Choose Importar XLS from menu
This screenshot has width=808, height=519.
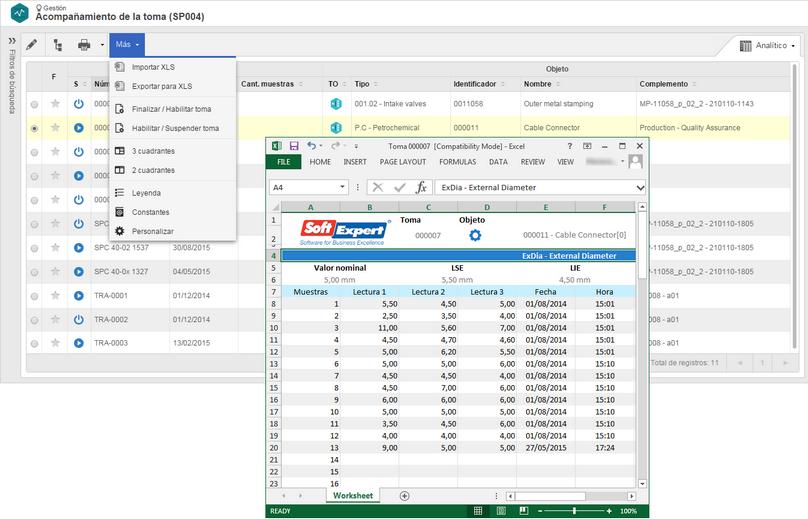(153, 67)
